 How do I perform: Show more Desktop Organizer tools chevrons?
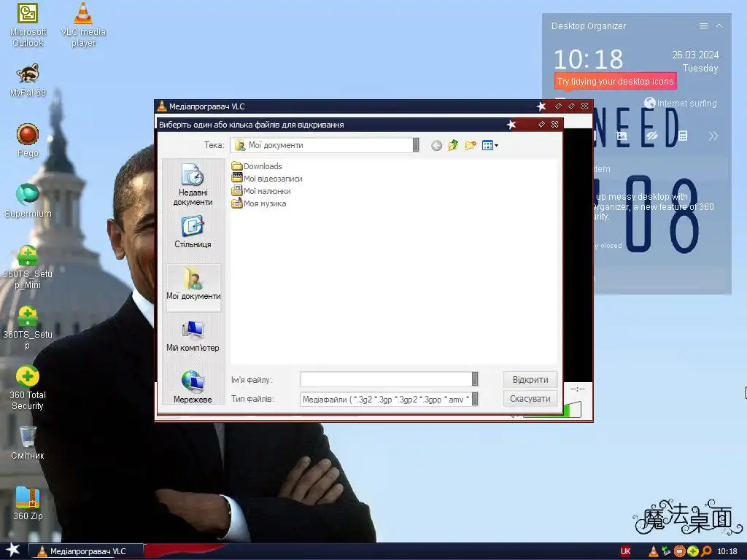713,136
